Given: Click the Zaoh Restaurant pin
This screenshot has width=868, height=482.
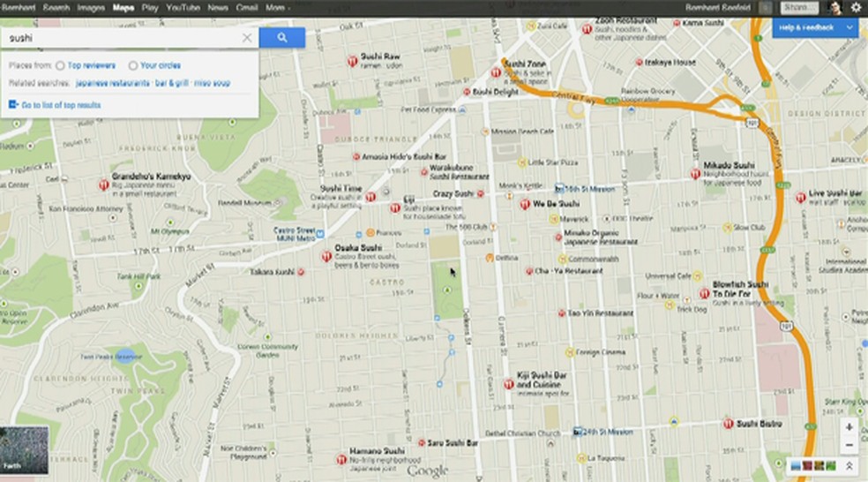Looking at the screenshot, I should pos(587,29).
